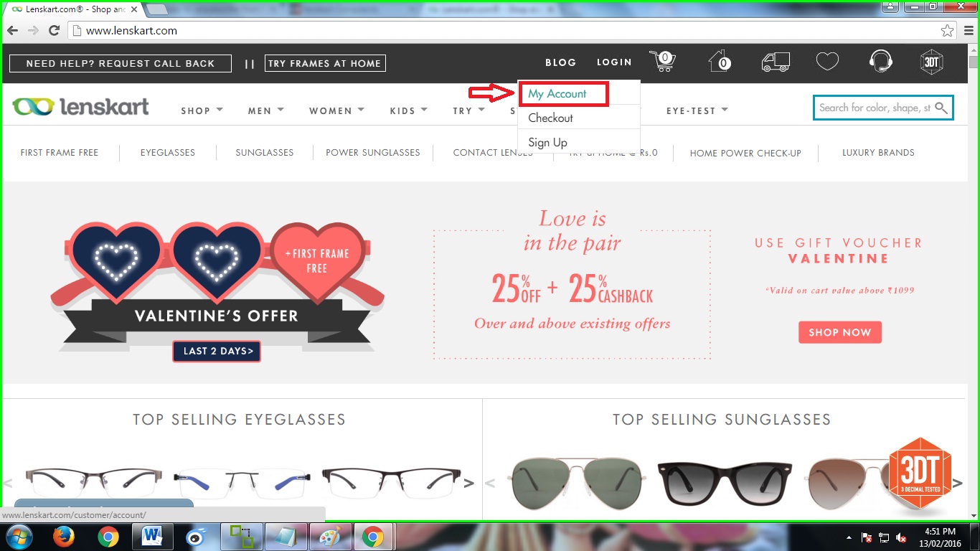Show next top selling eyeglasses
This screenshot has height=551, width=980.
(468, 483)
